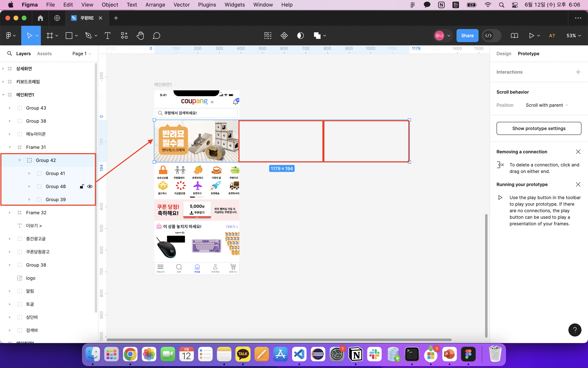Open Scroll with parent position dropdown
588x368 pixels.
(547, 105)
